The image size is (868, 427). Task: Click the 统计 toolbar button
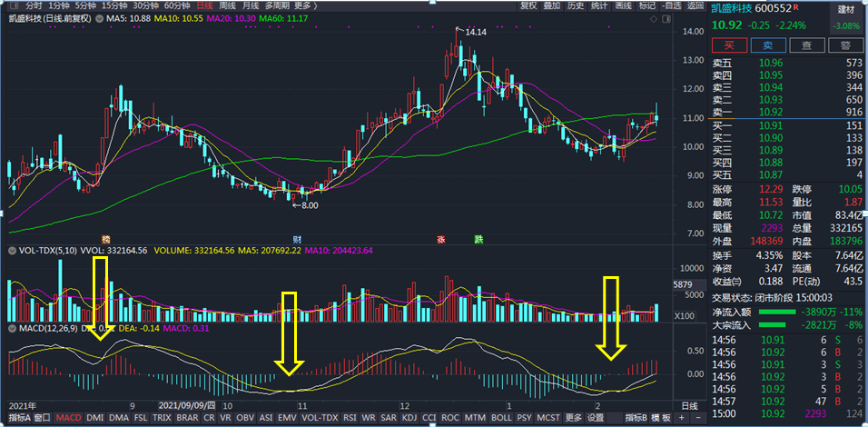pyautogui.click(x=599, y=6)
